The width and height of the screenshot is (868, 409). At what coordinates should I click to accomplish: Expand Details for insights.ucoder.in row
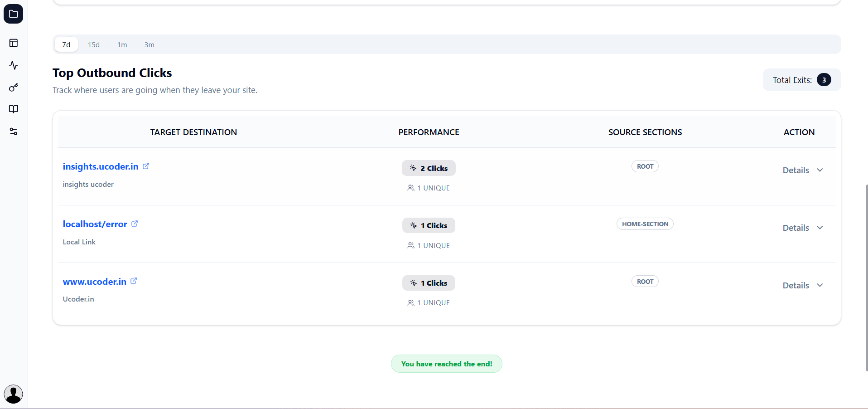click(x=803, y=170)
